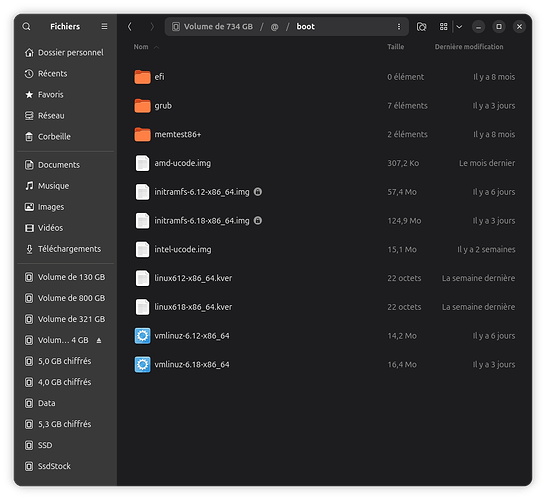Select the amd-ucode.img file
This screenshot has height=500, width=546.
[x=324, y=163]
